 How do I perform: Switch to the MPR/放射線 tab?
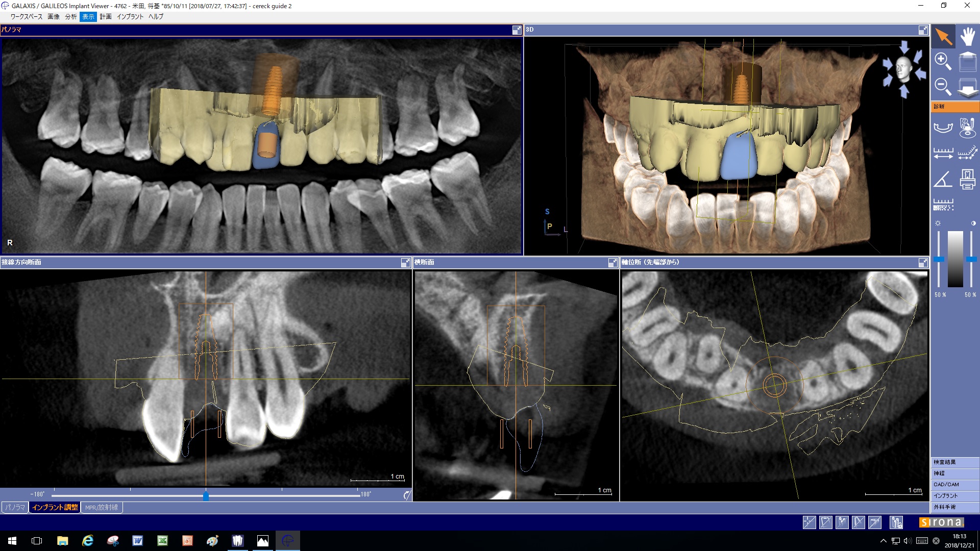pos(102,508)
